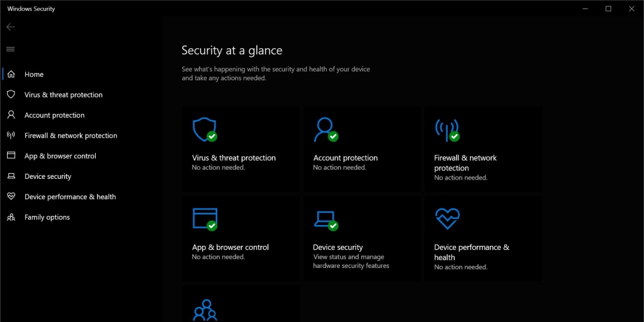This screenshot has width=644, height=322.
Task: Click the heart health icon in sidebar
Action: (11, 196)
